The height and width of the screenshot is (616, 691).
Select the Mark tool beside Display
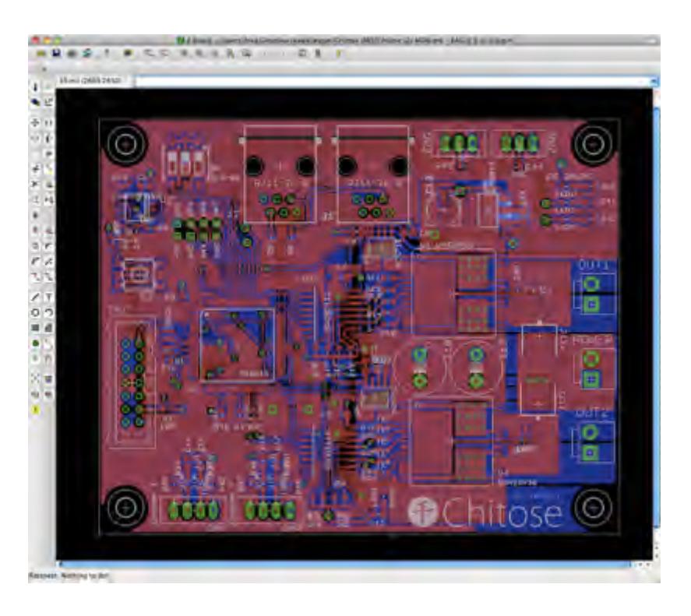[48, 102]
